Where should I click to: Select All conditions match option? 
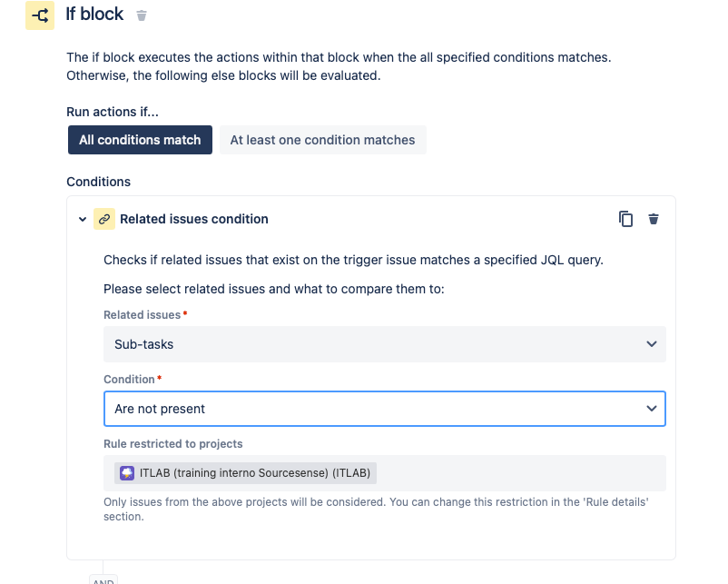140,140
